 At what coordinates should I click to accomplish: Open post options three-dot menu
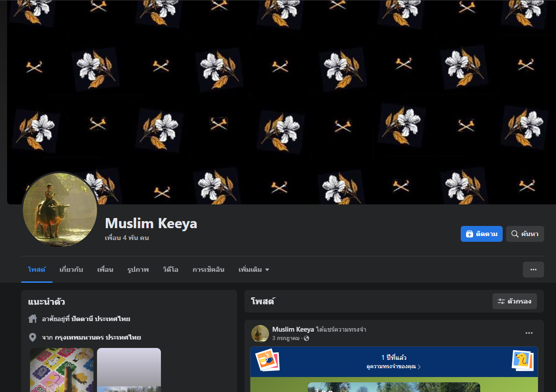click(x=529, y=333)
